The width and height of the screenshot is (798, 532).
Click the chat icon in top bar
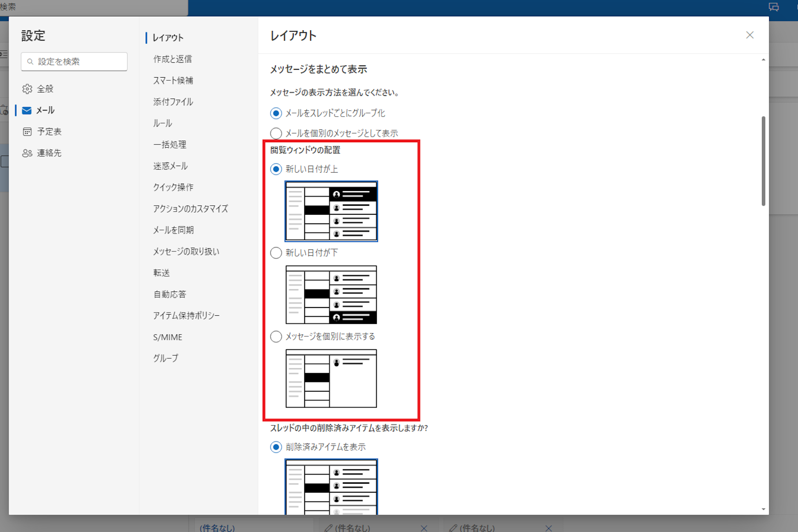[773, 7]
